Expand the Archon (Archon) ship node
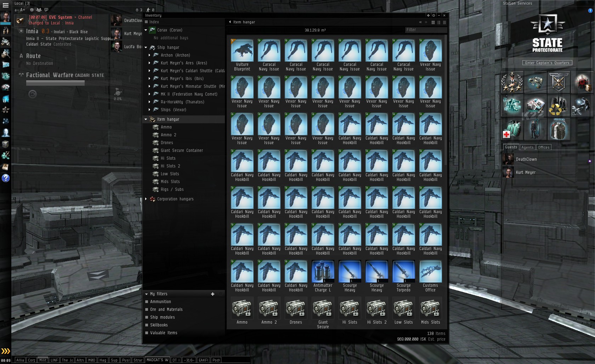Viewport: 595px width, 364px height. pyautogui.click(x=149, y=55)
